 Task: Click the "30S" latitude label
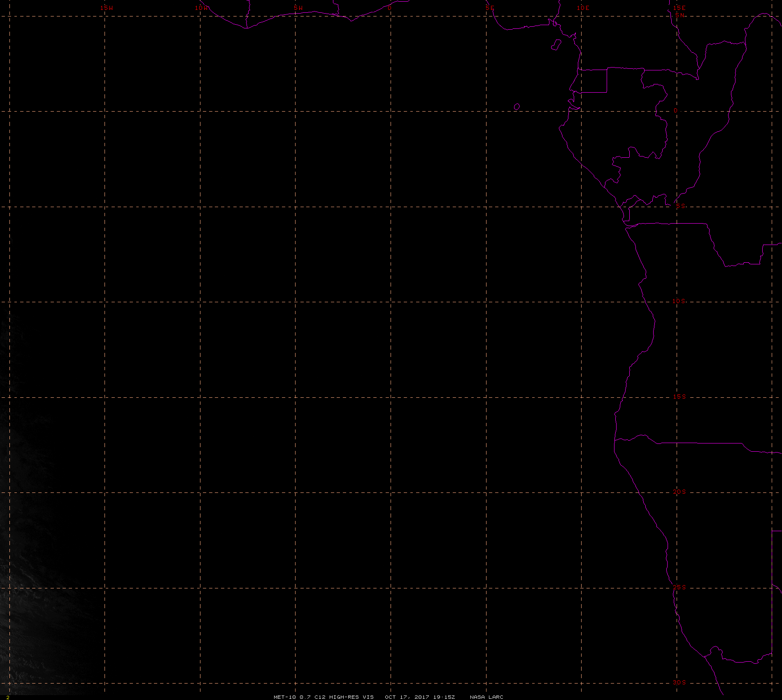click(680, 682)
